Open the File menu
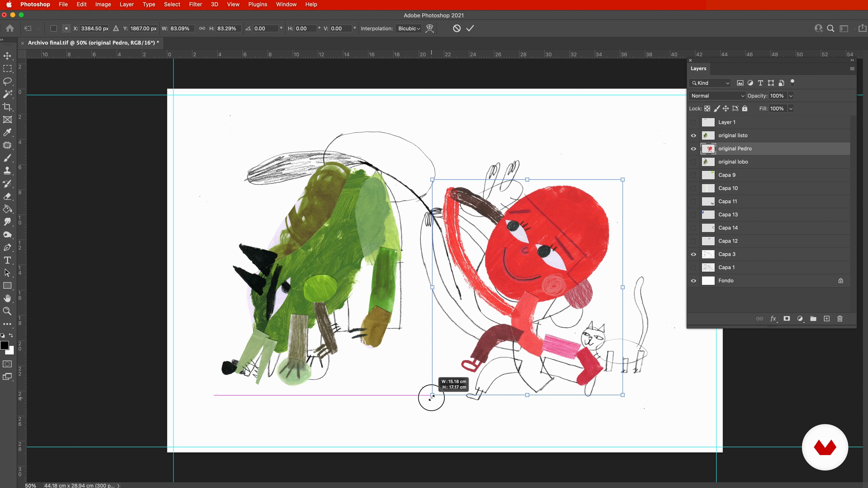Viewport: 868px width, 488px height. [63, 4]
